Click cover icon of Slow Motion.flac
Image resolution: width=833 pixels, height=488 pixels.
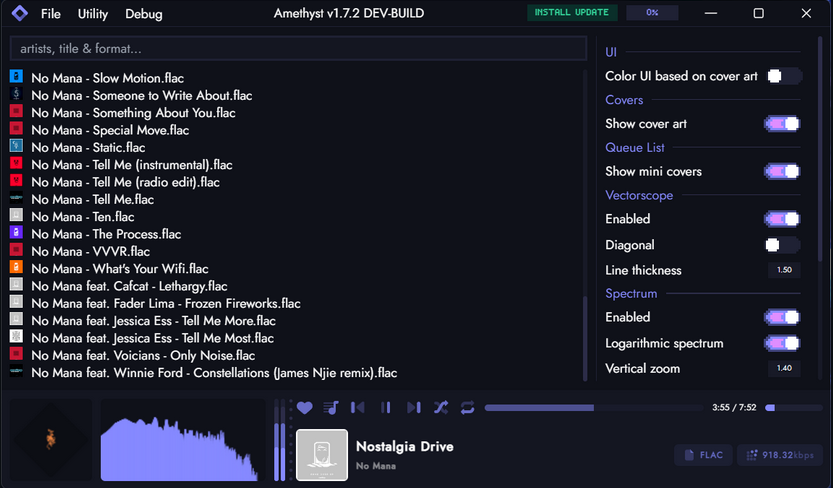(x=16, y=76)
